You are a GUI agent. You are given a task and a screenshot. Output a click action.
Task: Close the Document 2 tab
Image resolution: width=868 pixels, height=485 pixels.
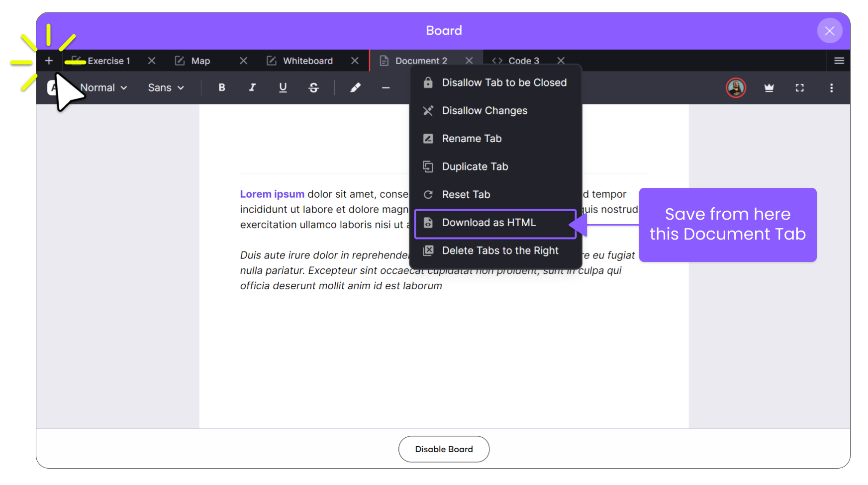pyautogui.click(x=469, y=61)
